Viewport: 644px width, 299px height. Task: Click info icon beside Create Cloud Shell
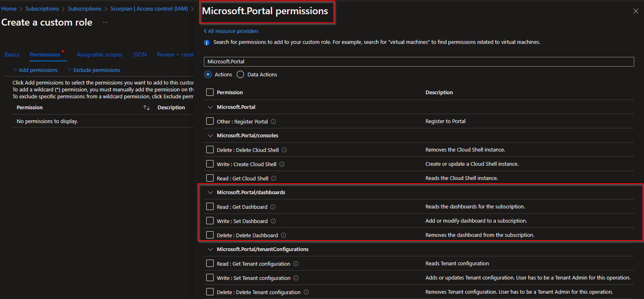click(x=282, y=164)
